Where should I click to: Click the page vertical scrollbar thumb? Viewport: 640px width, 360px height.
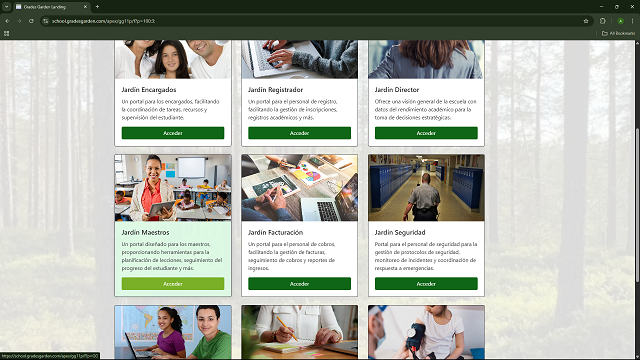point(637,205)
